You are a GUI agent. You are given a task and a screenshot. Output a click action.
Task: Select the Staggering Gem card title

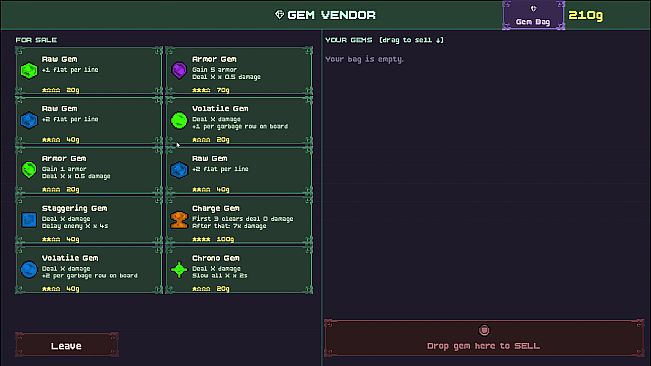74,208
